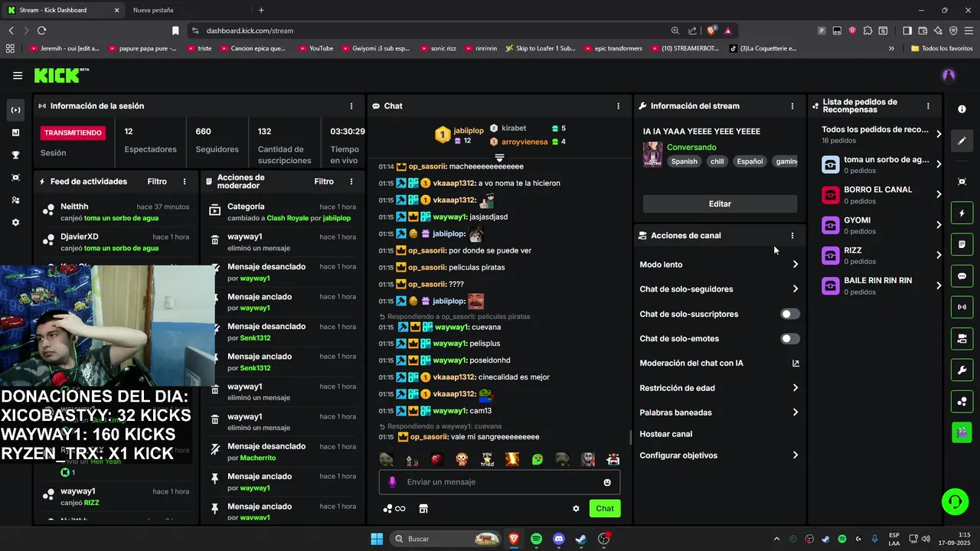Open the analytics chart icon in left sidebar
The image size is (980, 551).
[15, 132]
